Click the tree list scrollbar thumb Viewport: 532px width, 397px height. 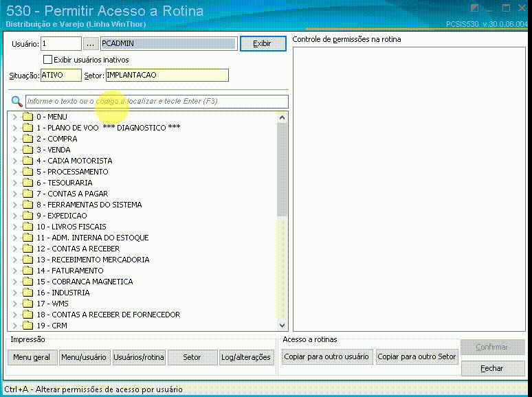282,170
